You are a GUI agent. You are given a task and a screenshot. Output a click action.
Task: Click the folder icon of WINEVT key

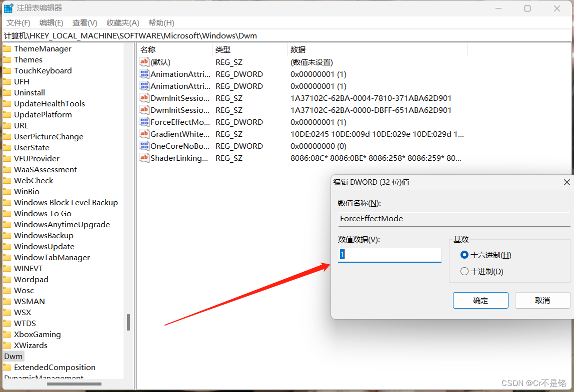[7, 268]
